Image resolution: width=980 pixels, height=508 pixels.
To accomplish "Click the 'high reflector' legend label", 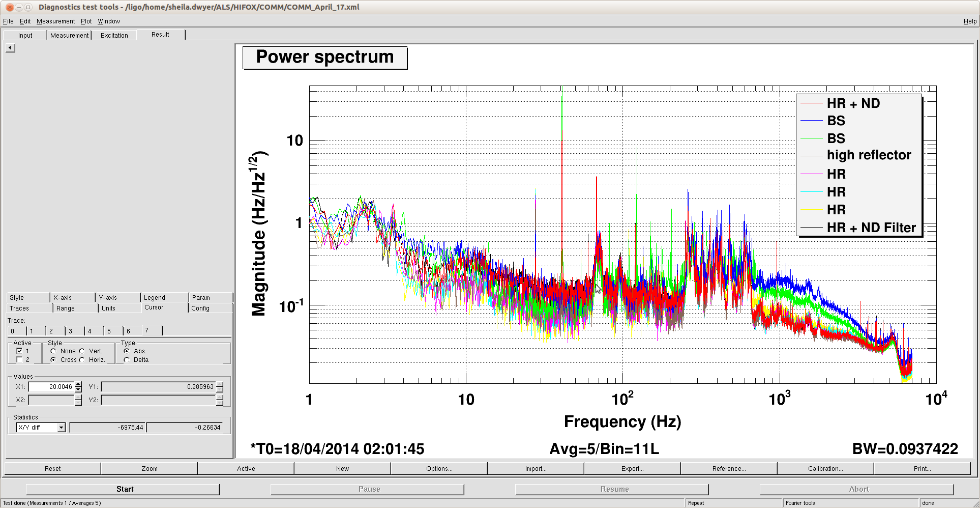I will pos(869,155).
